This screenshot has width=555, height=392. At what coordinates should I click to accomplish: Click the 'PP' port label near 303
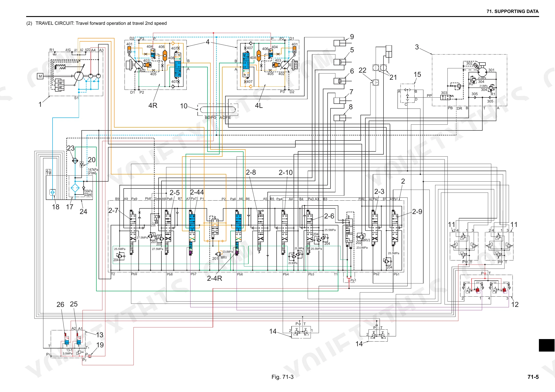point(429,96)
